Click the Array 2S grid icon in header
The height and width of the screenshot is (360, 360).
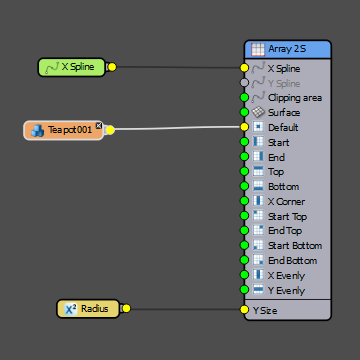coord(258,49)
